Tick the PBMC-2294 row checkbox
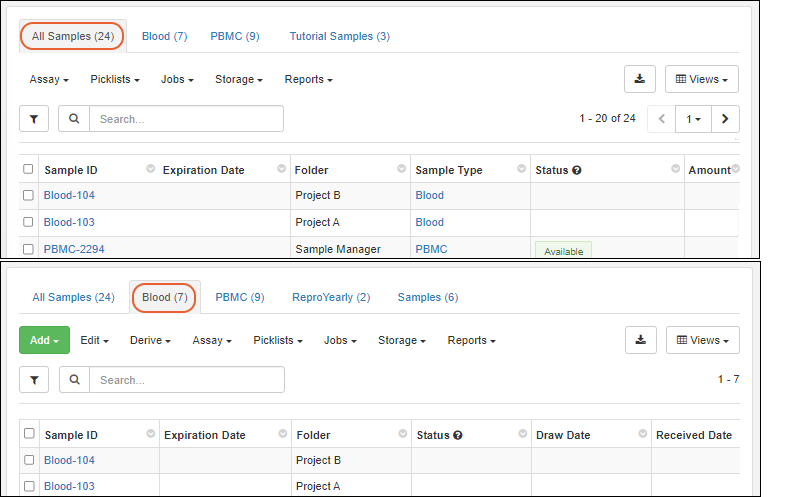 click(28, 249)
